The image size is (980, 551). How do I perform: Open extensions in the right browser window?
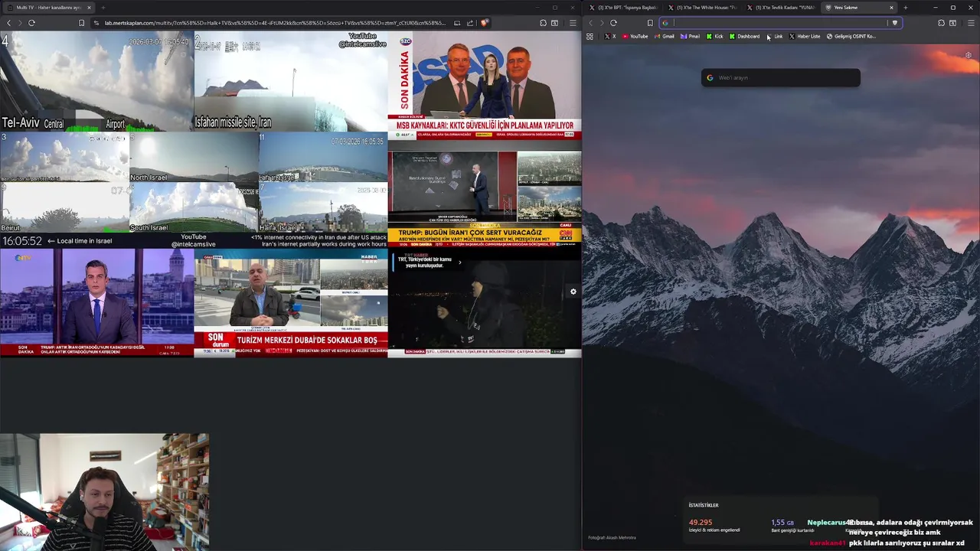pyautogui.click(x=941, y=23)
